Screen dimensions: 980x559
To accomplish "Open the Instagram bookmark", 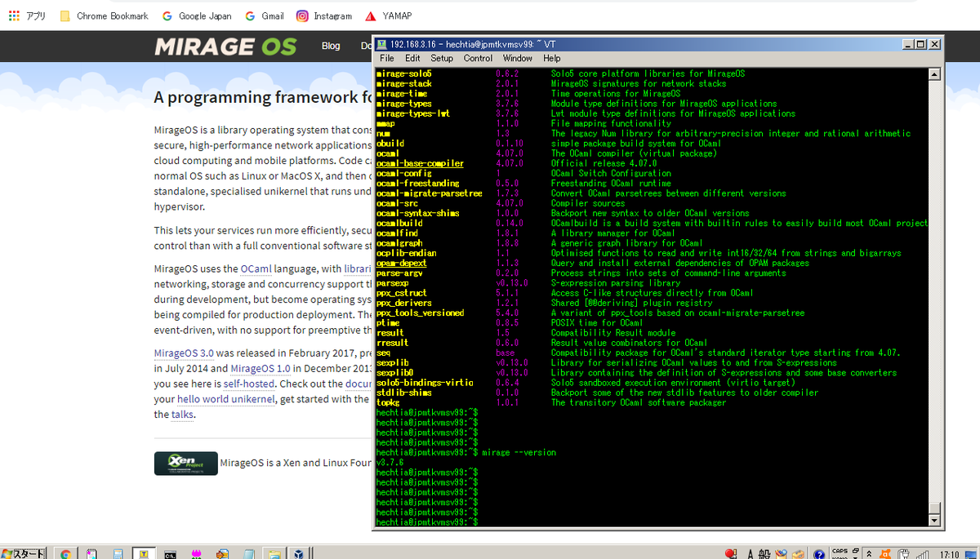I will (324, 16).
